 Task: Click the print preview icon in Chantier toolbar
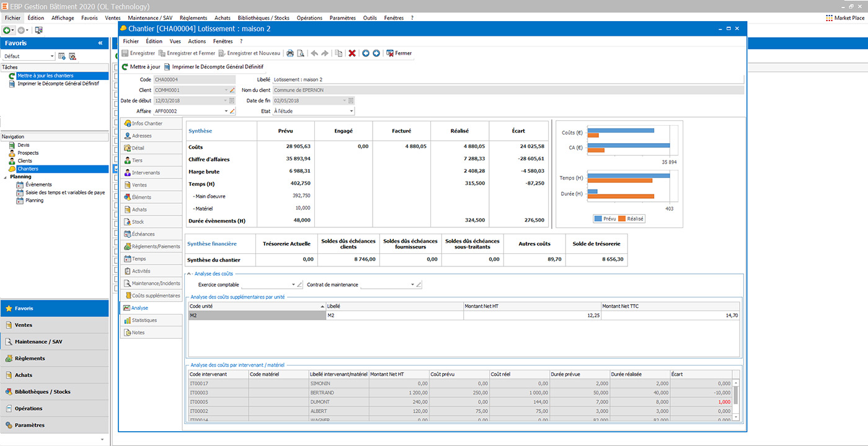point(301,53)
